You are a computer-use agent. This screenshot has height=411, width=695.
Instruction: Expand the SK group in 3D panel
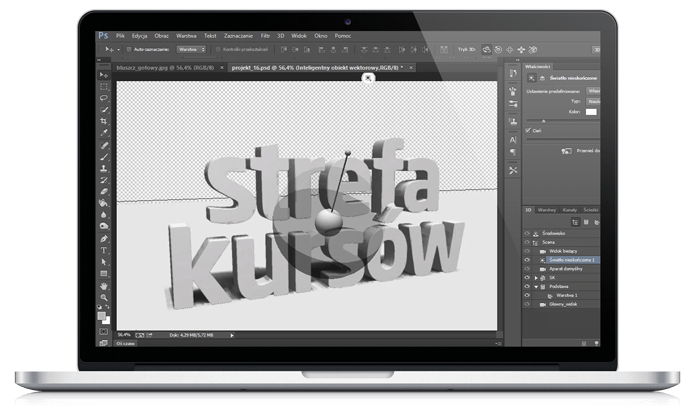537,278
